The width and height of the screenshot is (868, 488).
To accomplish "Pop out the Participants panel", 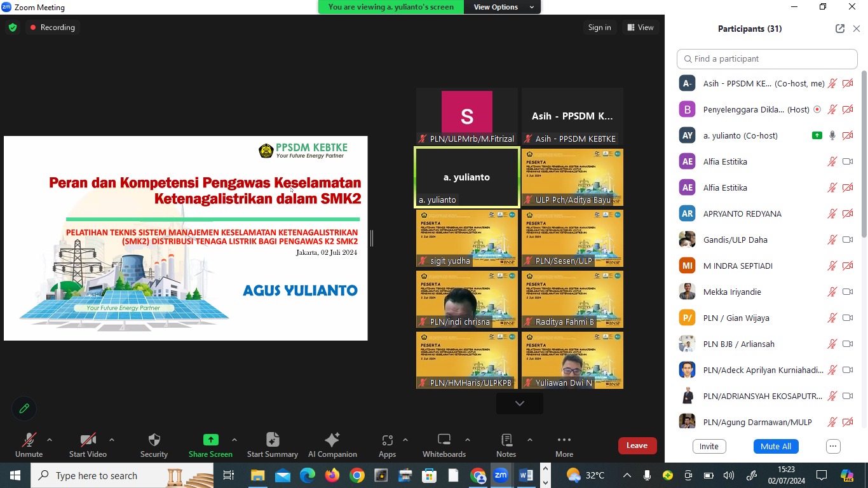I will tap(840, 29).
